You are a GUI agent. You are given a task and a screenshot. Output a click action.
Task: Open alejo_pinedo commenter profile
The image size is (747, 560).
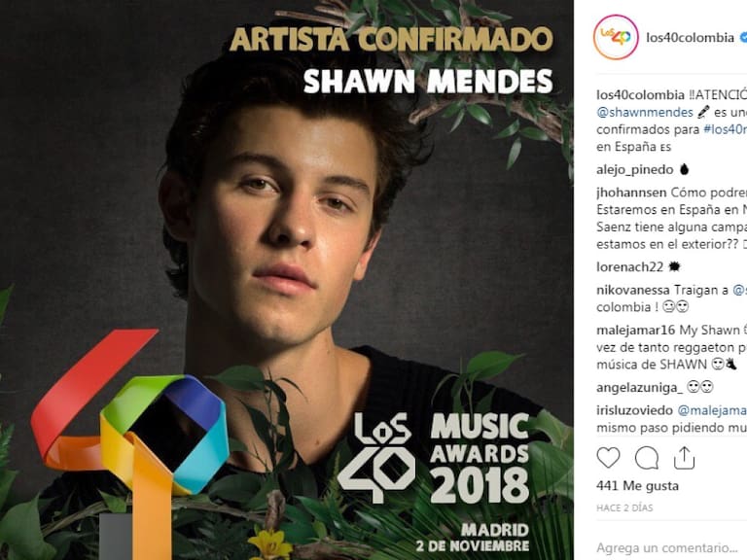634,169
